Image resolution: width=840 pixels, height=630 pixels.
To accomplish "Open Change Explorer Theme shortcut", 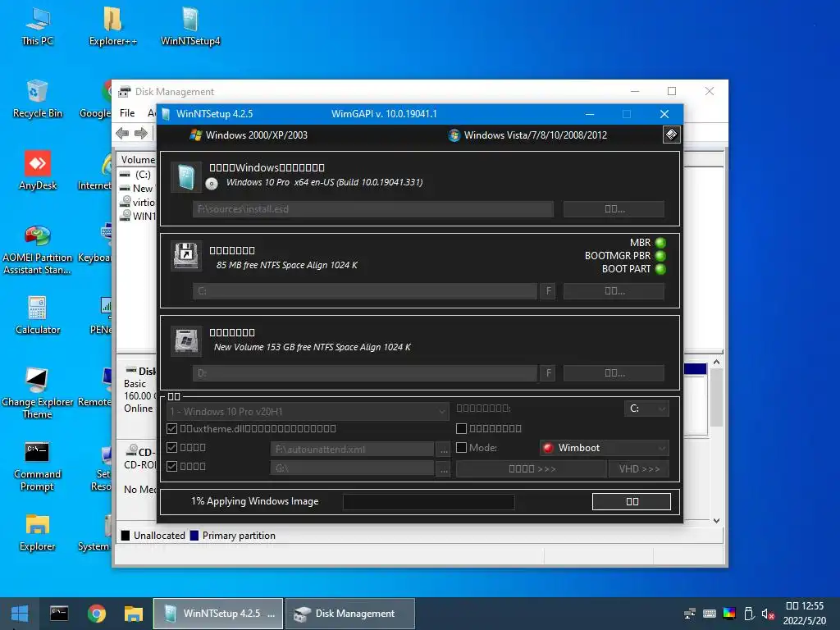I will (x=38, y=393).
